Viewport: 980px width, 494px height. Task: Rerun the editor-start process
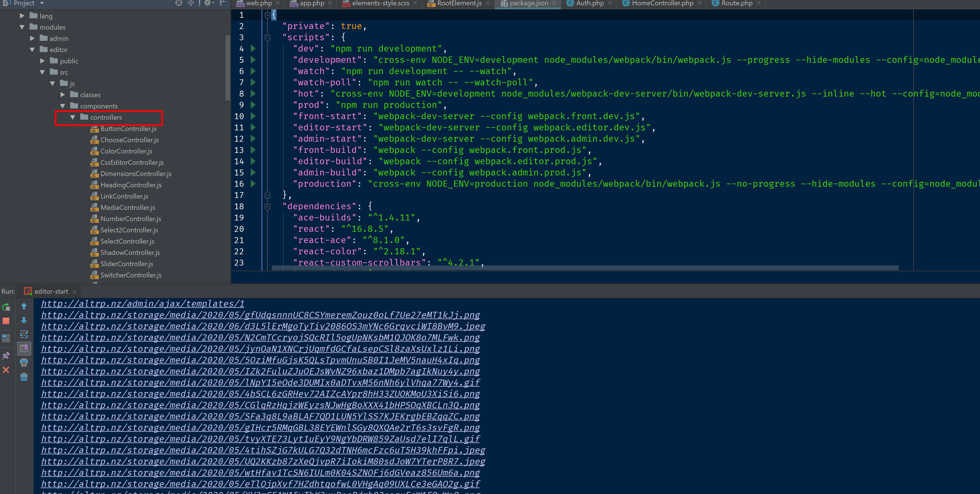[x=6, y=307]
